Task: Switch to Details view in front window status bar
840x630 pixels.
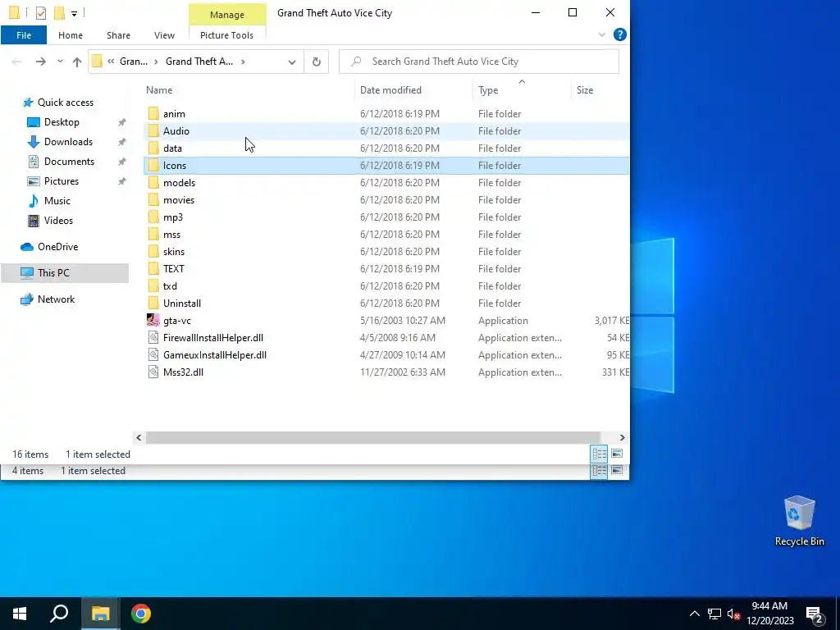Action: (x=599, y=454)
